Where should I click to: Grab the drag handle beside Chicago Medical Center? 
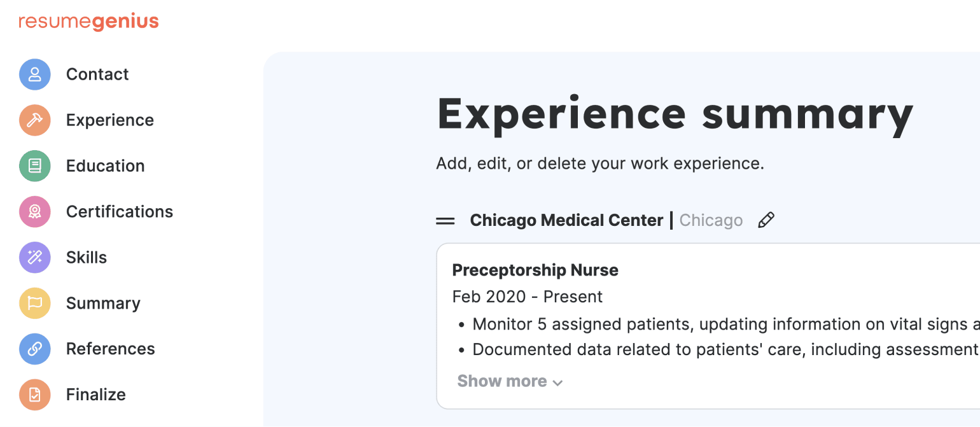pyautogui.click(x=445, y=220)
